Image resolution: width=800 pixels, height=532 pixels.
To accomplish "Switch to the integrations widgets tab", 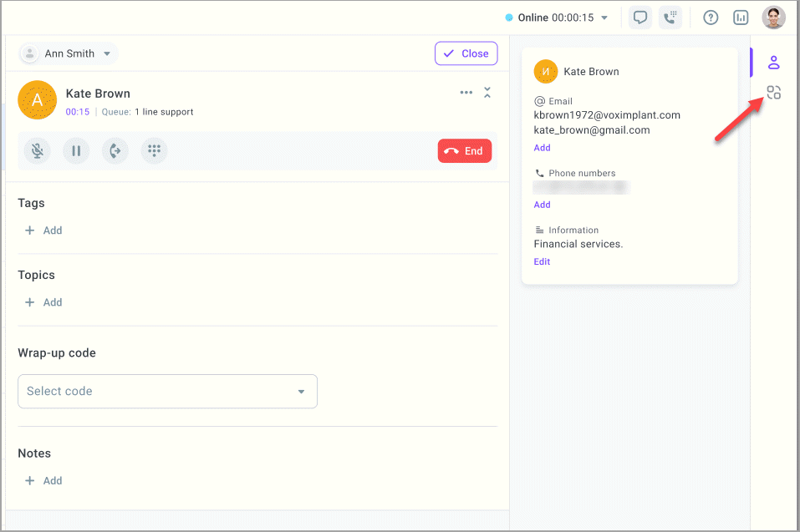I will (x=773, y=93).
